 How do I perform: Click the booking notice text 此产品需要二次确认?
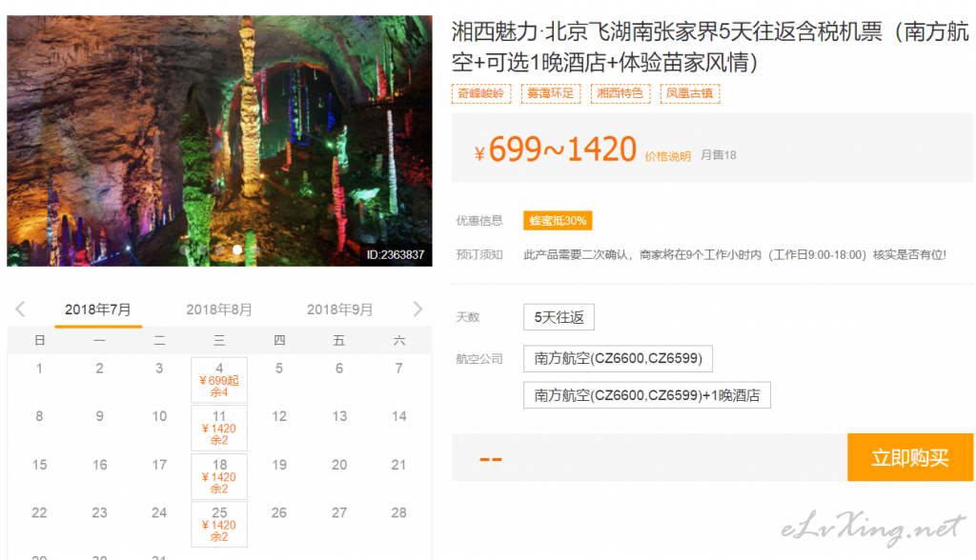pyautogui.click(x=735, y=254)
